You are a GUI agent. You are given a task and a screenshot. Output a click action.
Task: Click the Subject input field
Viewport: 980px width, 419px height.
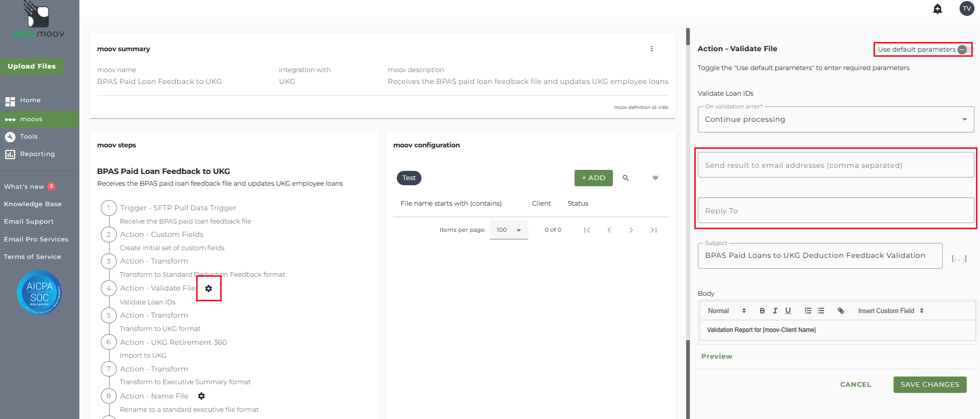pyautogui.click(x=820, y=256)
